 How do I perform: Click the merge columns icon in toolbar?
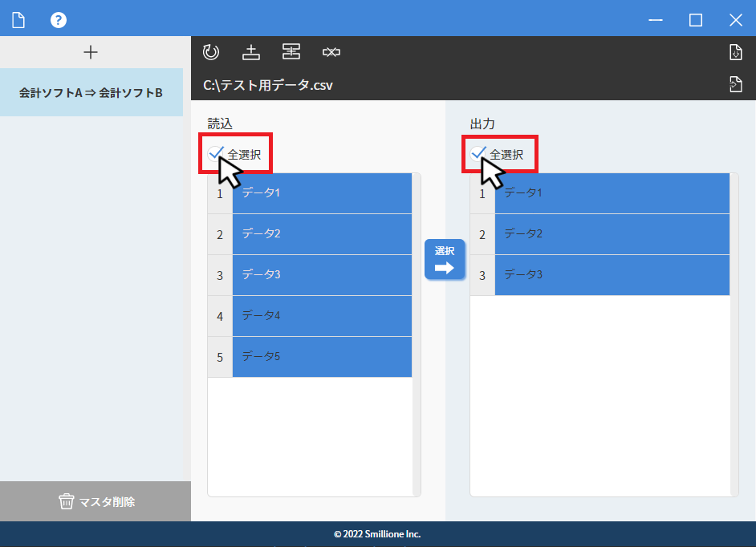291,52
